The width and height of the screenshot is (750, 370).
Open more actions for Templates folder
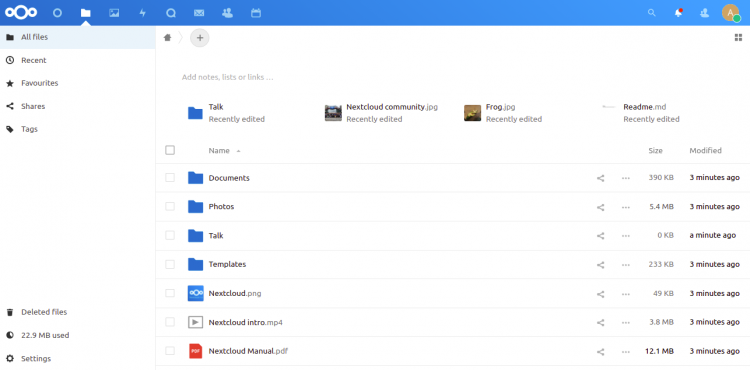626,265
